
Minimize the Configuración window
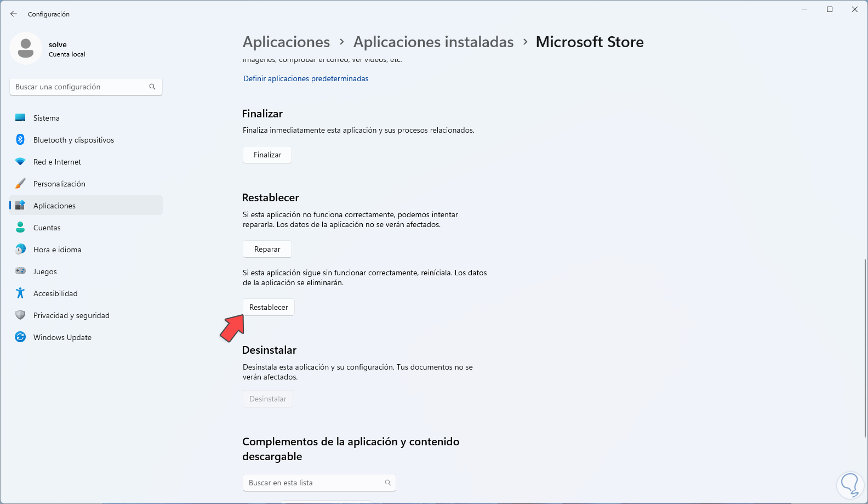click(x=804, y=9)
